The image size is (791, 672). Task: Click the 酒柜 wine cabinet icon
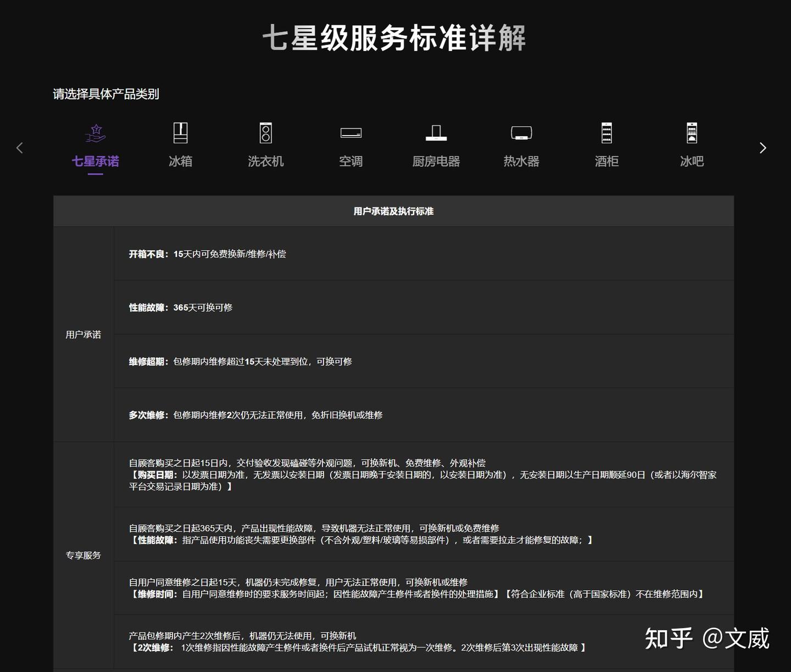click(x=606, y=133)
